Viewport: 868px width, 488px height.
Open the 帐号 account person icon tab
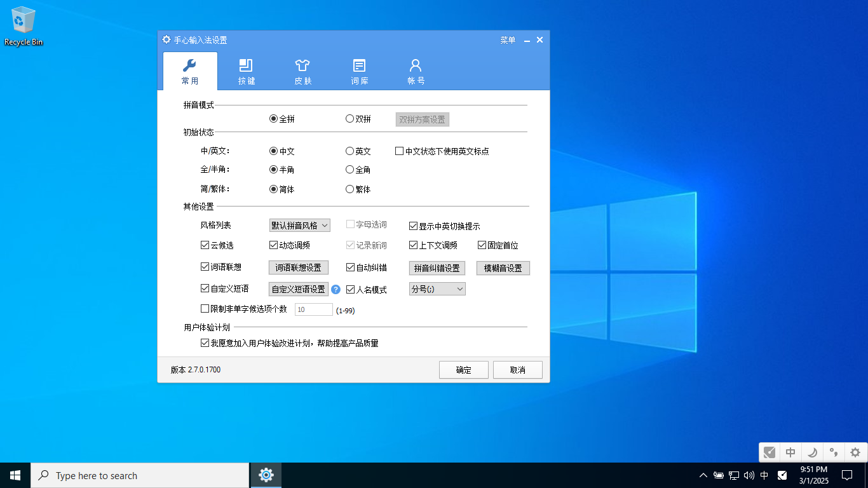pyautogui.click(x=416, y=65)
